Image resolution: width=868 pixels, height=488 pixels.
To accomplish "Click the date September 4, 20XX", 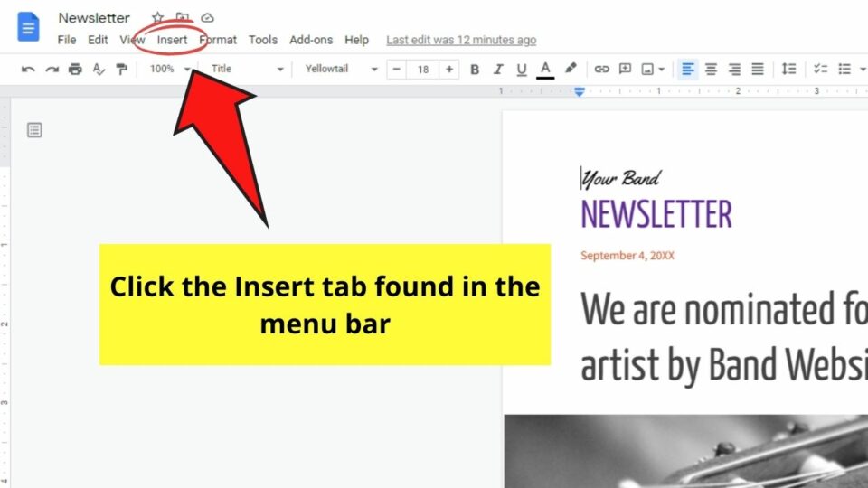I will click(x=627, y=256).
